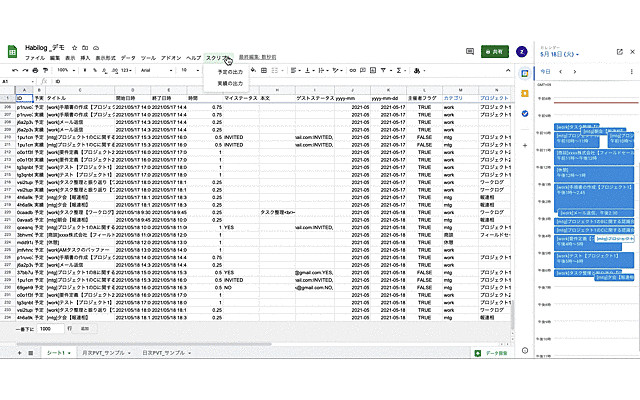
Task: Click the rows-to-add input field showing 1000
Action: [x=50, y=329]
